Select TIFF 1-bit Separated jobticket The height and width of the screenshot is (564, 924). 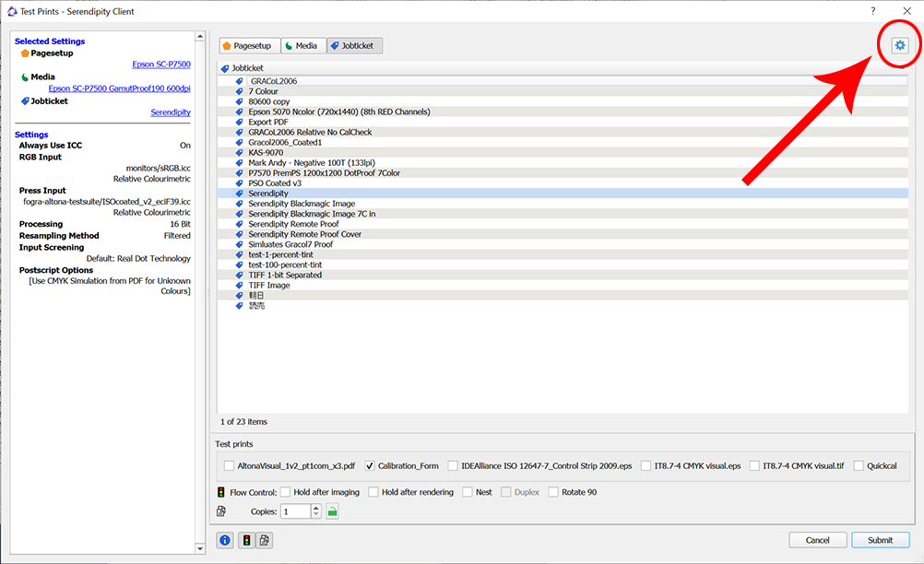(563, 275)
